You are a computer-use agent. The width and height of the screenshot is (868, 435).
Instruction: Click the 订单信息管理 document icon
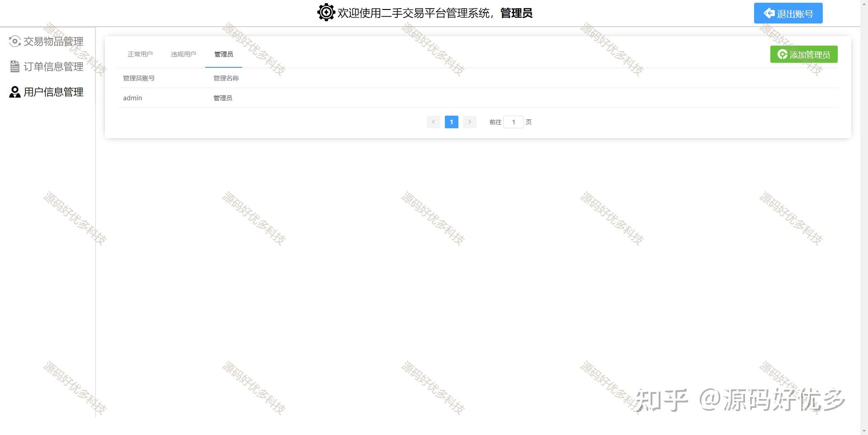pos(14,66)
